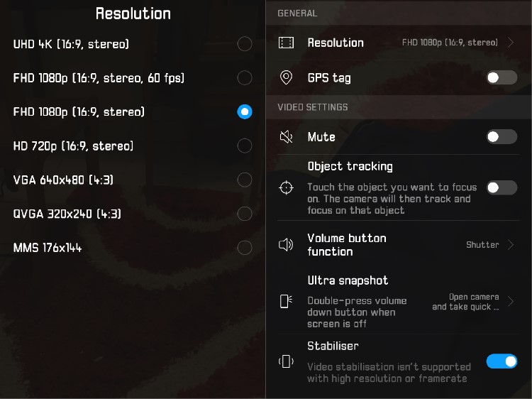Click the Ultra snapshot phone icon
This screenshot has height=399, width=532.
click(286, 301)
